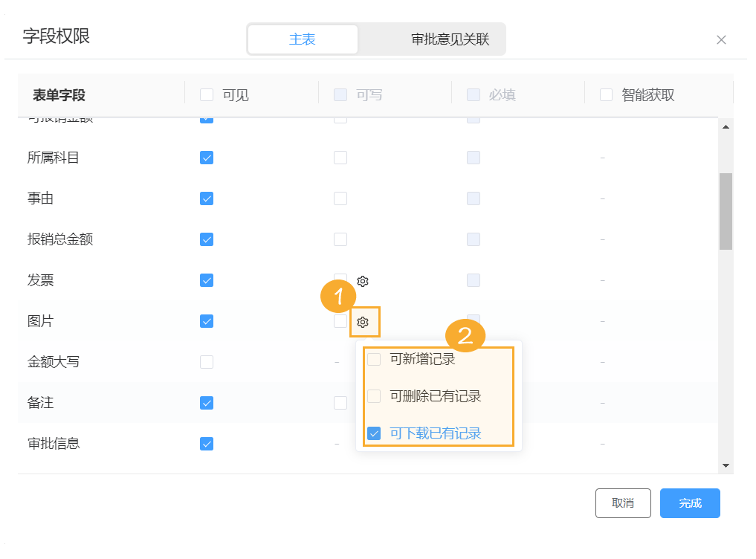Check 可见 for 金额大写 field
The image size is (756, 559).
(206, 362)
